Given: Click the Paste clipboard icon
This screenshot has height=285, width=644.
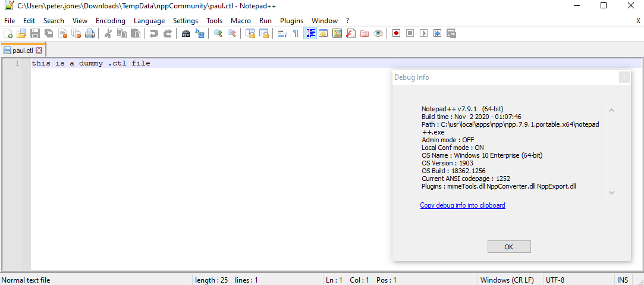Looking at the screenshot, I should coord(135,34).
